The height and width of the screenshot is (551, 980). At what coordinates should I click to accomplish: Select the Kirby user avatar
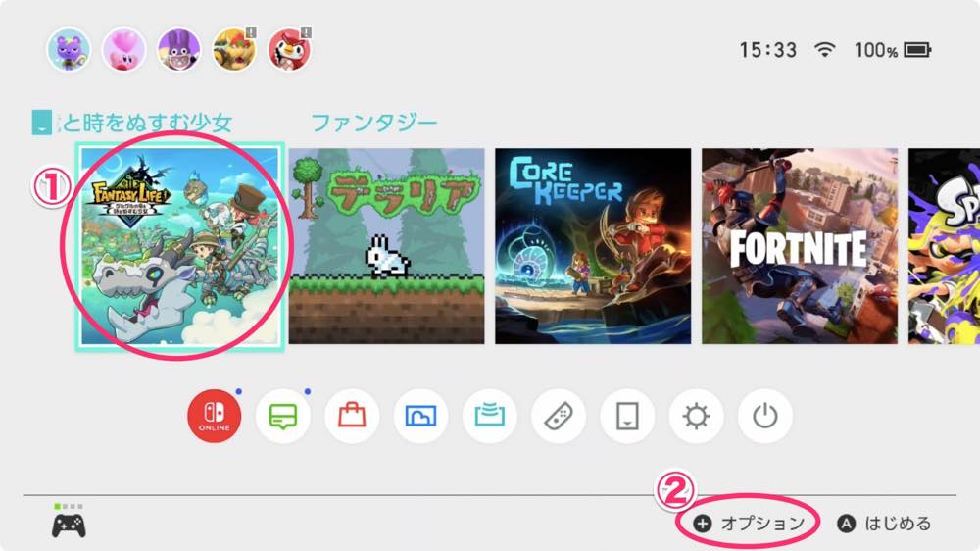[123, 49]
